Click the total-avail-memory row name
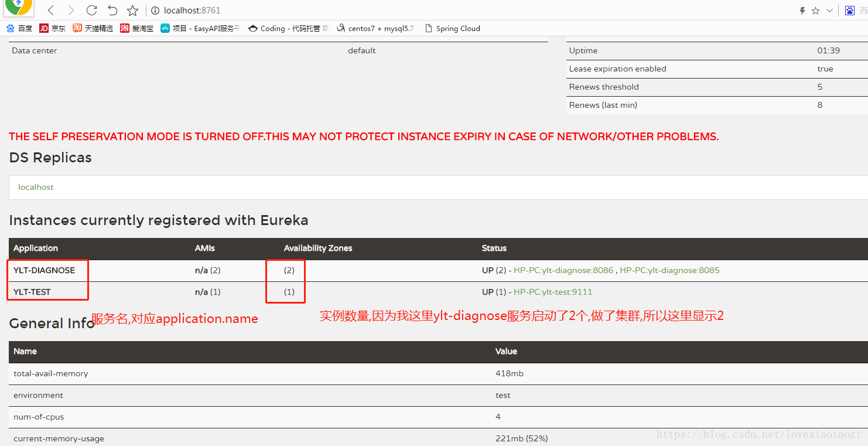This screenshot has height=446, width=868. (x=51, y=373)
